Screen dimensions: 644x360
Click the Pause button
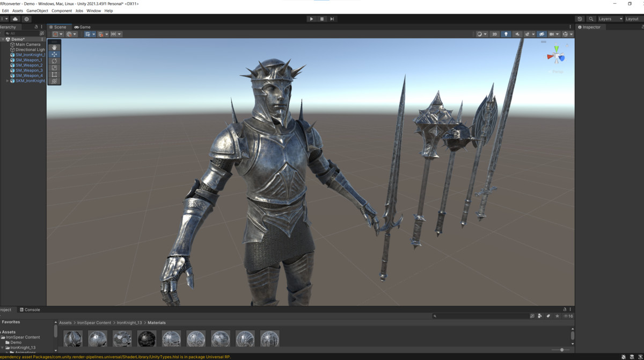click(322, 19)
